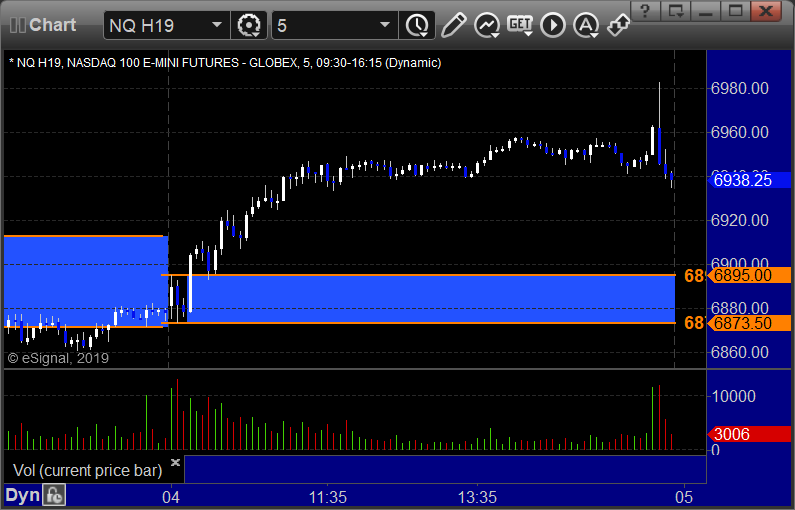Click the 6980.00 price axis label
The image size is (795, 510).
(740, 88)
